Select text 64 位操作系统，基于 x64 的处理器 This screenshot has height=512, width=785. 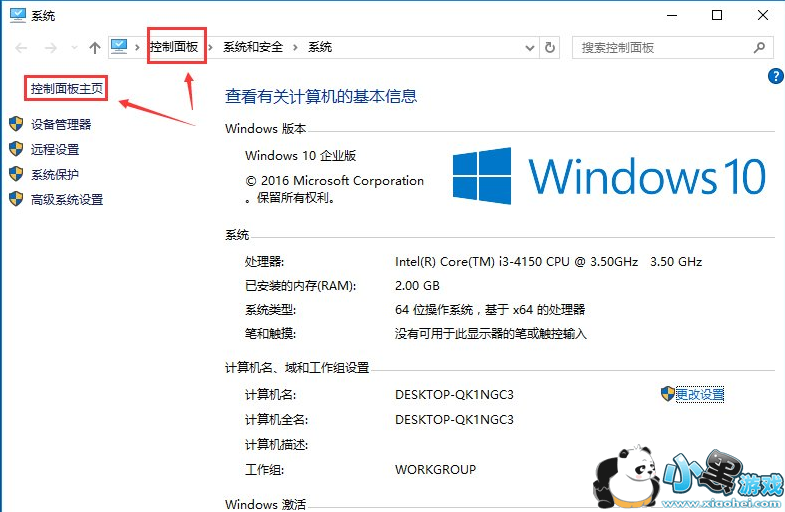click(x=490, y=310)
